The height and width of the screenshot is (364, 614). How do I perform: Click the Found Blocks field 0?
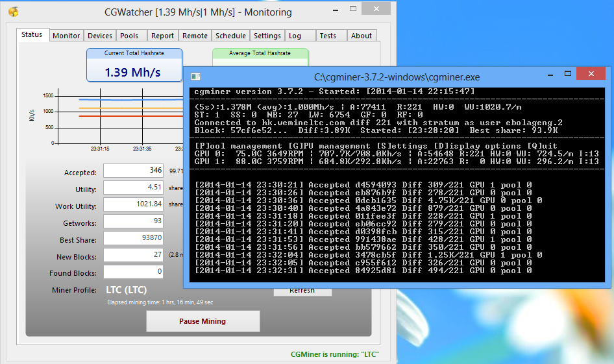point(134,272)
